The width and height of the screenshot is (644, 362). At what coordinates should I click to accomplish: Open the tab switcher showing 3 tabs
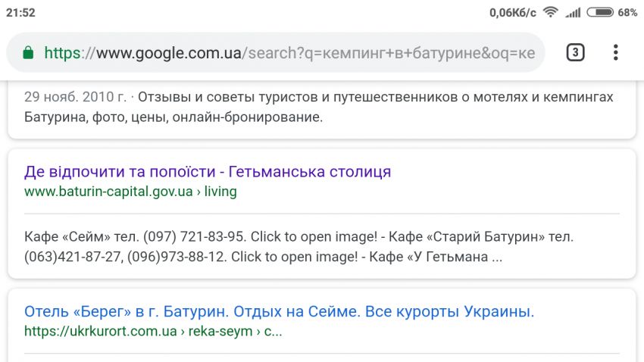click(575, 53)
